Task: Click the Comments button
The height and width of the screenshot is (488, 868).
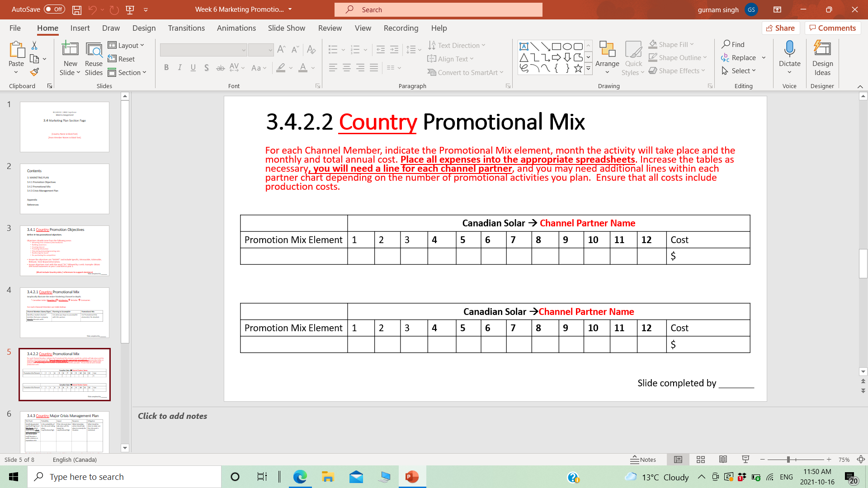Action: (833, 28)
